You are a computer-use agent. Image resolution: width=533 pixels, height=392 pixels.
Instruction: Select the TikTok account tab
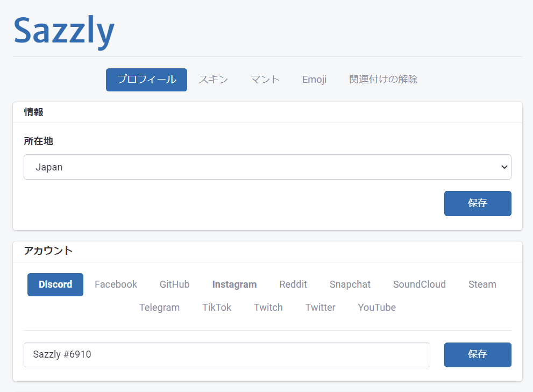pos(217,308)
